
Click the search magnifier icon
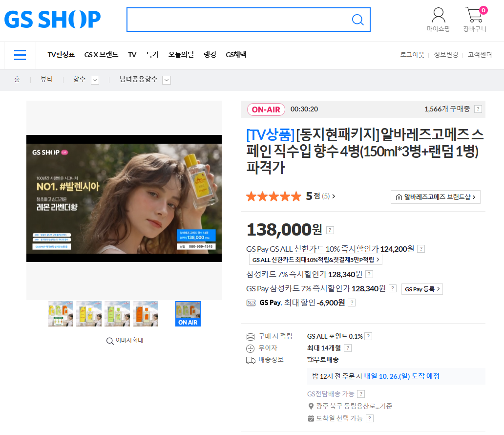click(358, 20)
